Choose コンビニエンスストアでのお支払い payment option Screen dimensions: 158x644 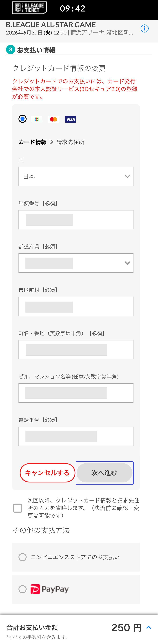[x=23, y=557]
